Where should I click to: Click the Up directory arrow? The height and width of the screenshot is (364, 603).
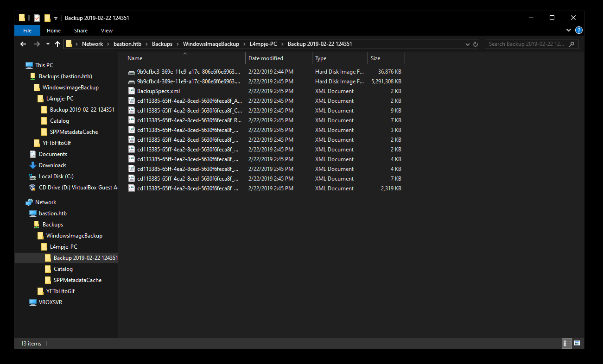point(57,44)
